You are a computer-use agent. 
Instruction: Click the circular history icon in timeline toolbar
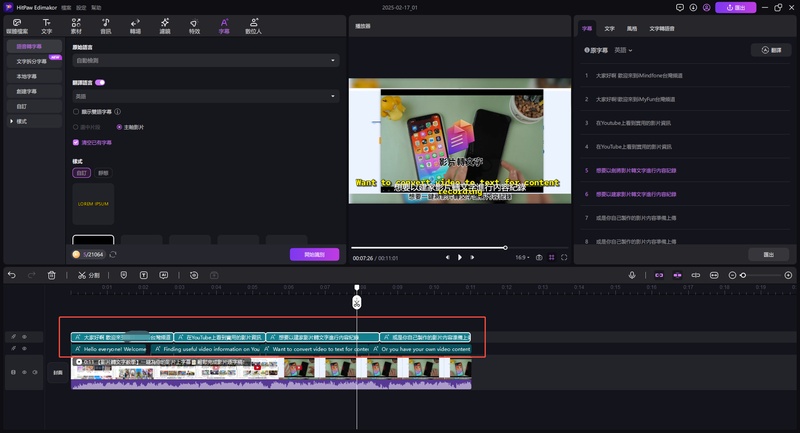tap(194, 275)
